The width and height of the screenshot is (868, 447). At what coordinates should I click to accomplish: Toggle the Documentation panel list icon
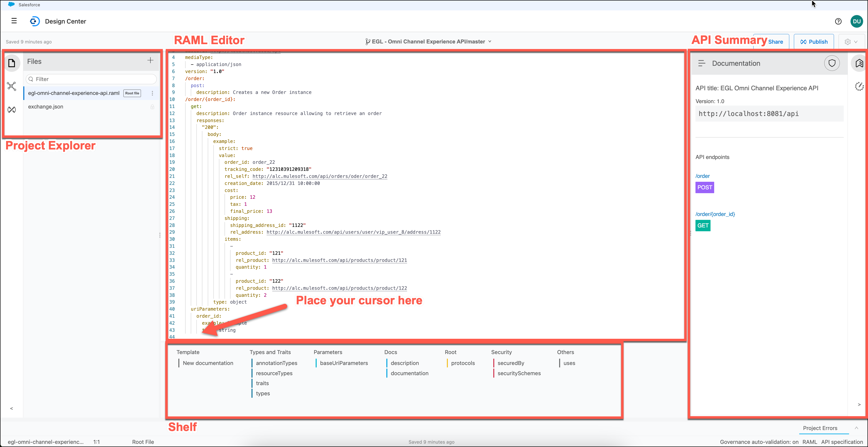click(702, 63)
